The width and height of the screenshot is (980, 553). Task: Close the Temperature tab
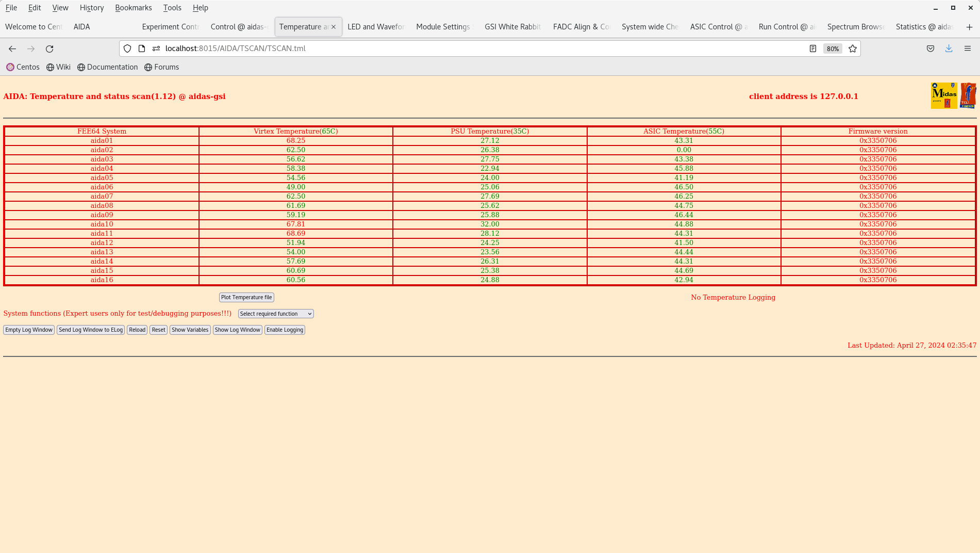(x=334, y=27)
